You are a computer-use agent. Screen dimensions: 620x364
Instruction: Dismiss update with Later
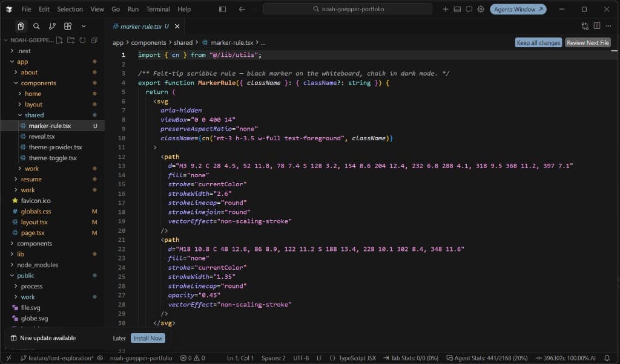[x=119, y=339]
